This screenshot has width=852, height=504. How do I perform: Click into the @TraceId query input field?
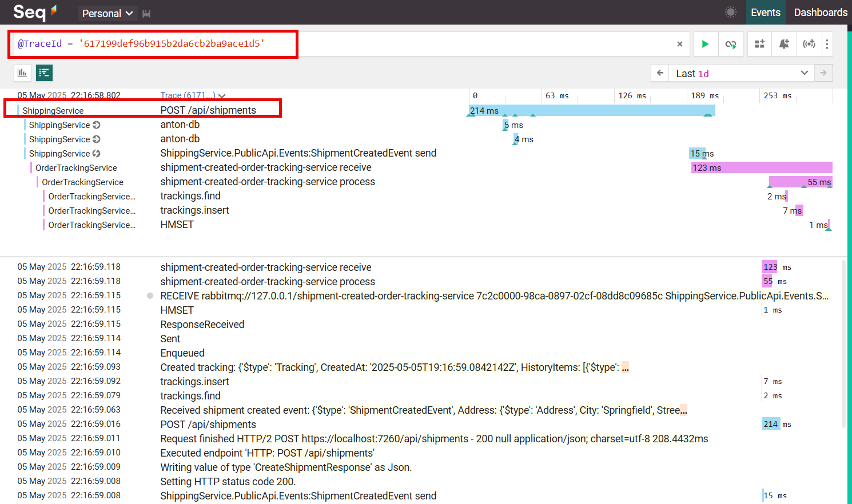(343, 44)
